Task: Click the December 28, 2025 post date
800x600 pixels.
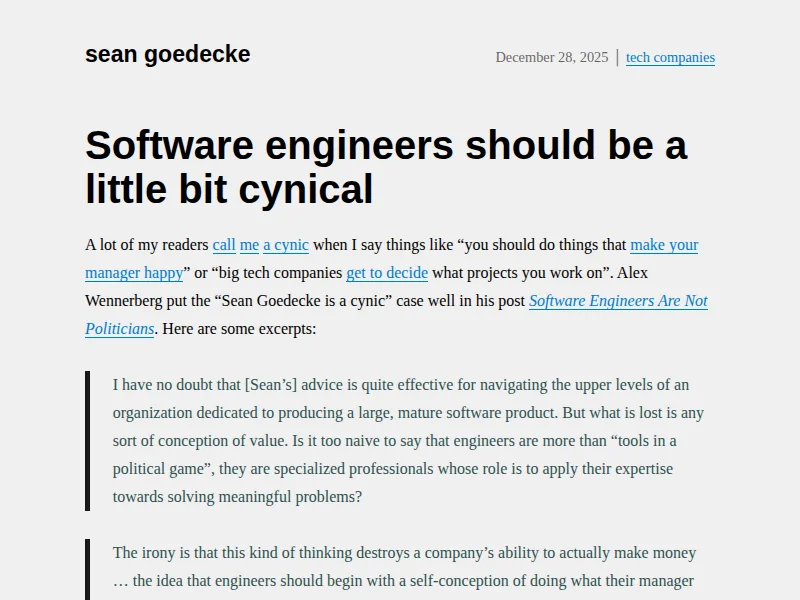Action: [551, 57]
